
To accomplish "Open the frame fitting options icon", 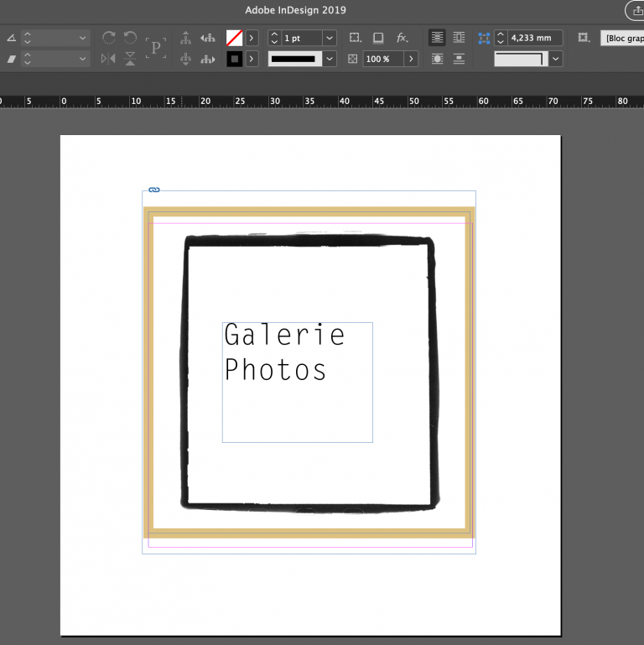I will (x=584, y=38).
